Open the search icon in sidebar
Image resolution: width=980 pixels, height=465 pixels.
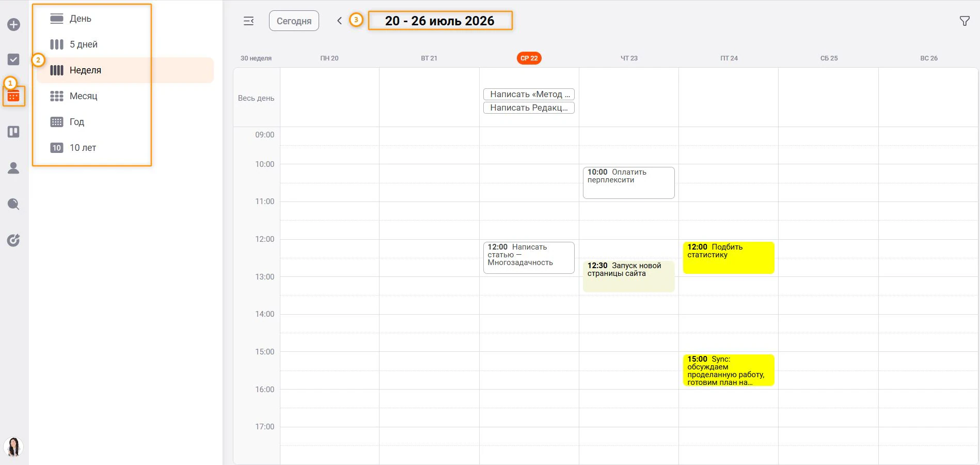13,204
